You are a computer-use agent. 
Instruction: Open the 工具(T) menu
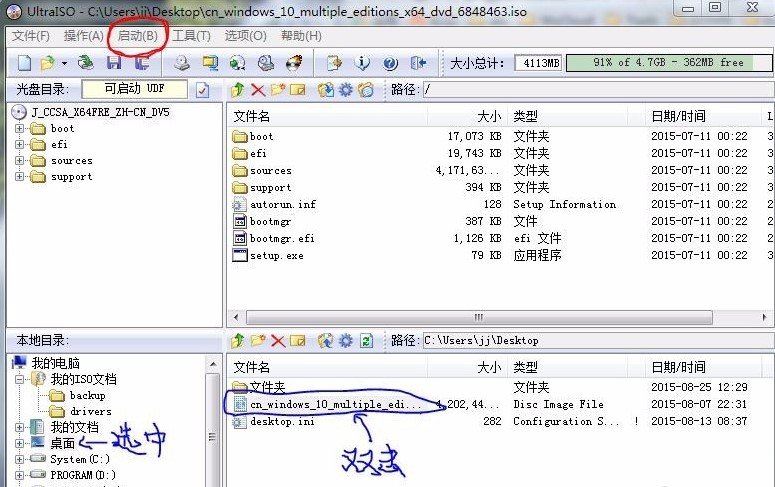pyautogui.click(x=191, y=36)
